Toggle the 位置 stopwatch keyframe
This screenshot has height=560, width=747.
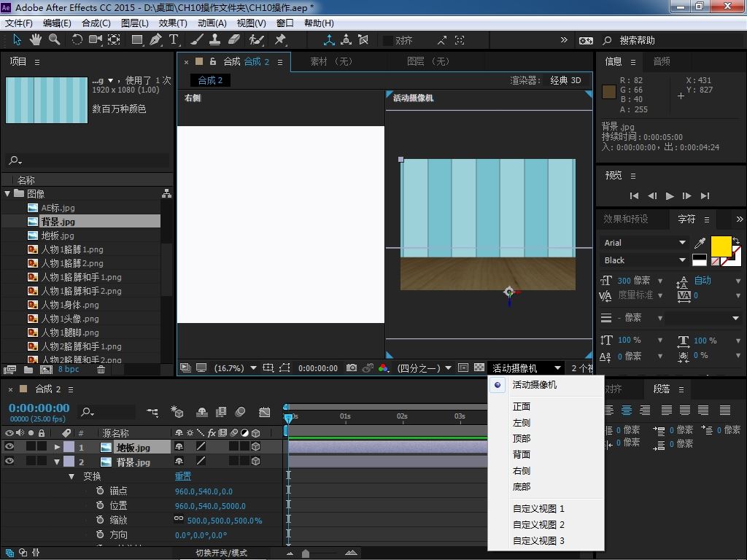(x=100, y=505)
